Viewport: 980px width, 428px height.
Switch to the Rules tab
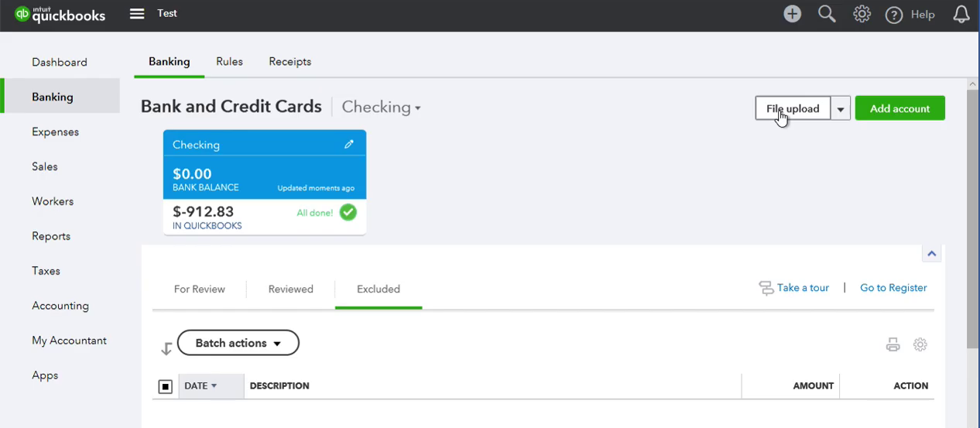click(x=229, y=61)
